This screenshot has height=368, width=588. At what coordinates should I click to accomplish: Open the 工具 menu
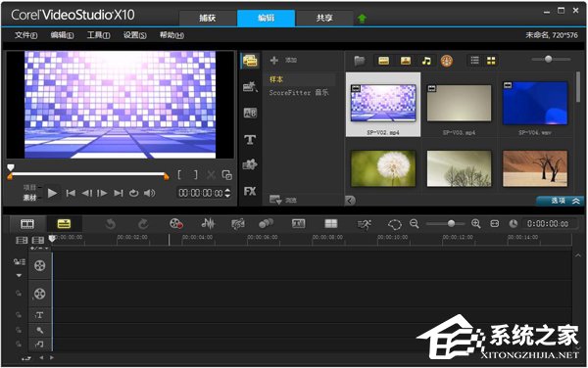click(98, 35)
